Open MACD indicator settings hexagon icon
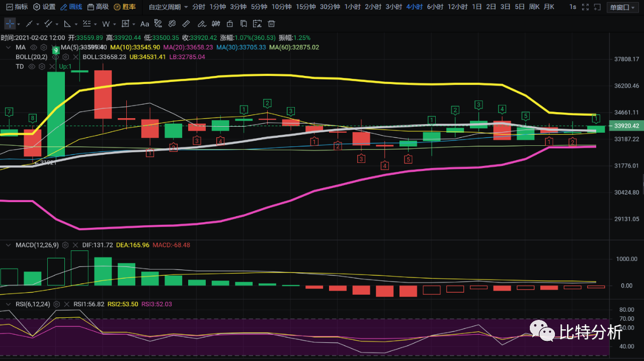Image resolution: width=644 pixels, height=361 pixels. click(x=64, y=245)
